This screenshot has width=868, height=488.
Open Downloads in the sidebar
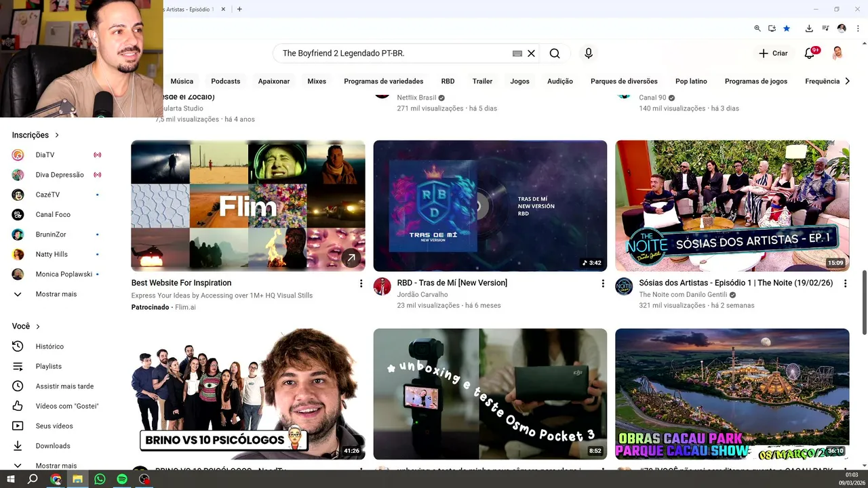pyautogui.click(x=57, y=446)
